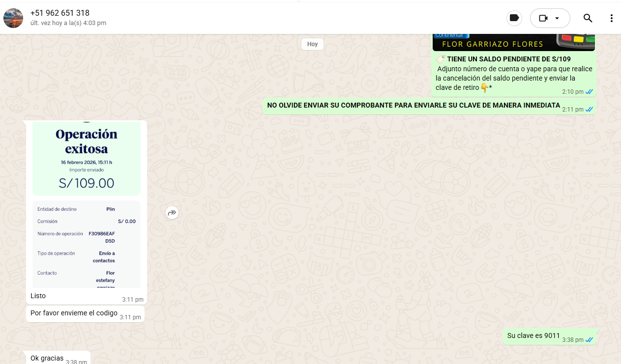Click the label tag icon in header
This screenshot has height=364, width=621.
tap(514, 18)
